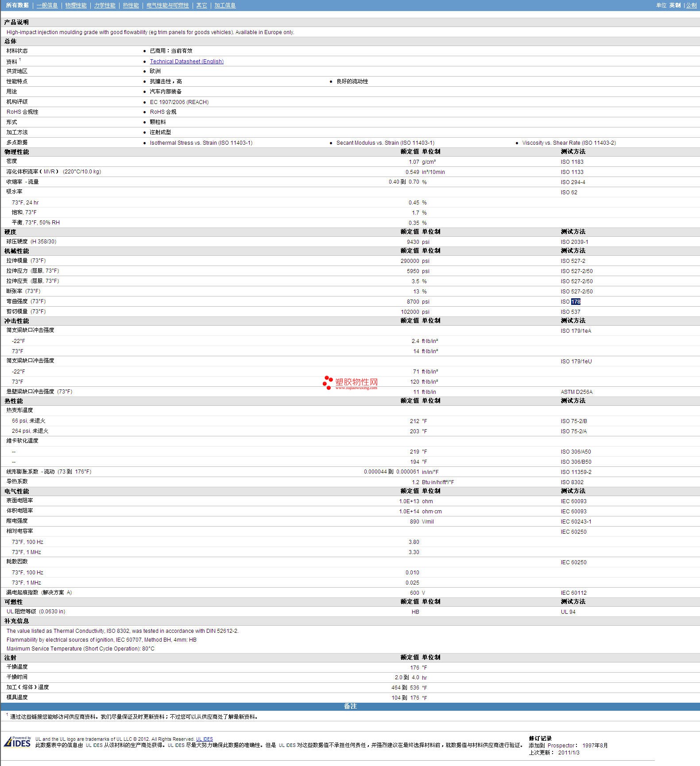The image size is (700, 766).
Task: Click the Viscosity vs. Shear Rate entry
Action: click(x=569, y=143)
